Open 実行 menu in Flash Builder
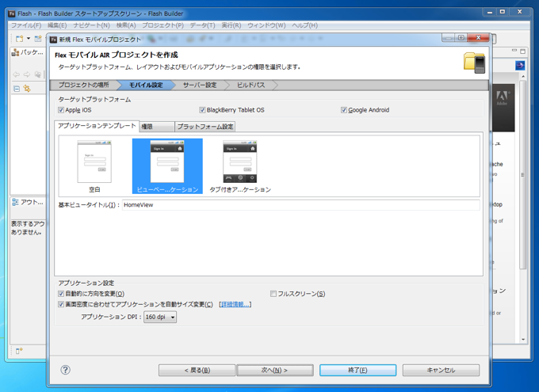 point(231,25)
